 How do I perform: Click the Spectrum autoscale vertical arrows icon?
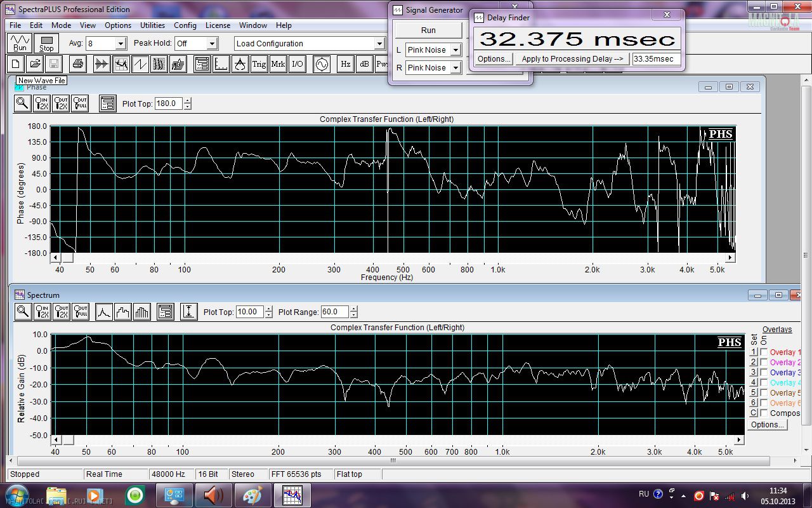[188, 312]
